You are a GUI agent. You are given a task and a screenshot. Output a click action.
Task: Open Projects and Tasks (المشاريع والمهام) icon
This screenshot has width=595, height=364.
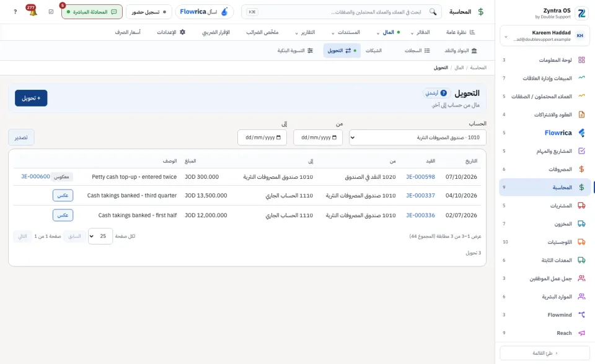click(x=581, y=151)
